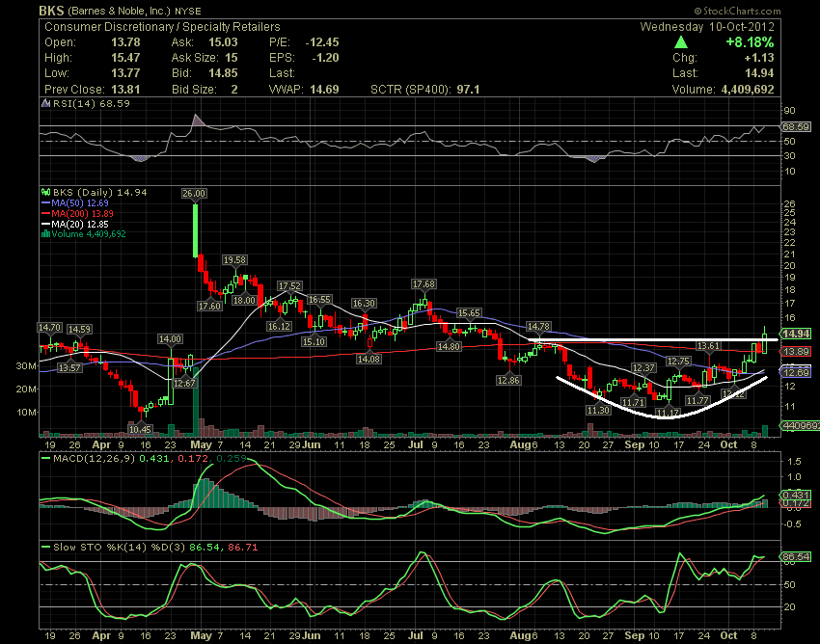The height and width of the screenshot is (644, 820).
Task: Select the BKS ticker symbol in the title
Action: (51, 11)
